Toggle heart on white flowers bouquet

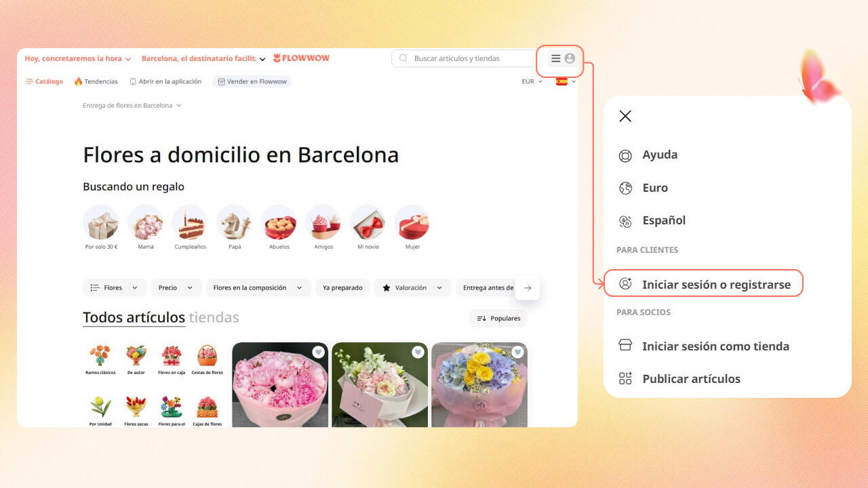(x=418, y=352)
